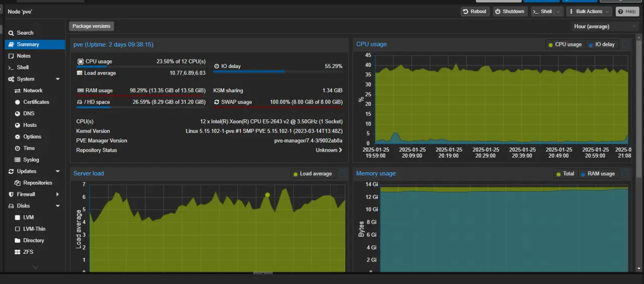The height and width of the screenshot is (284, 644).
Task: Click the Time clock icon
Action: (x=18, y=149)
